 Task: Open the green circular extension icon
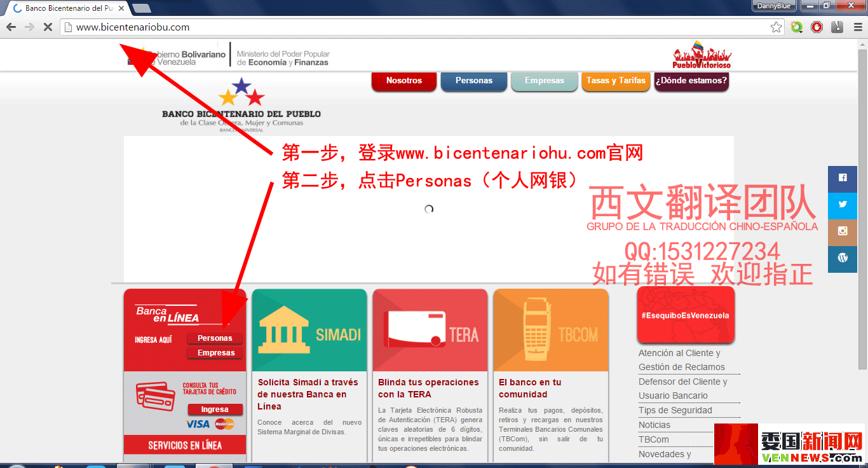click(797, 27)
